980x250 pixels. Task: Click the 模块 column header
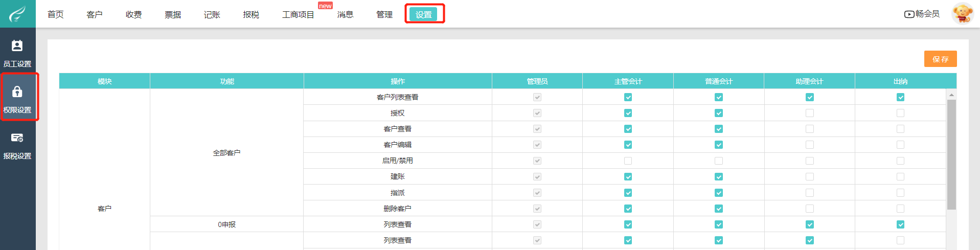click(105, 81)
